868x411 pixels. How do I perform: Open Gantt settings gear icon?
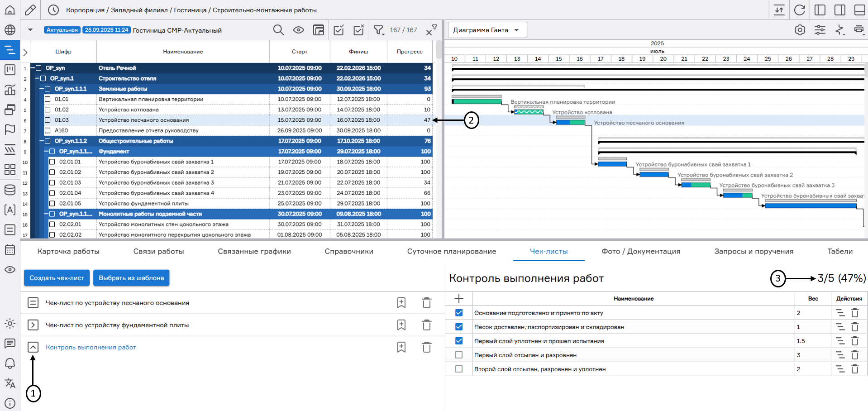coord(800,30)
